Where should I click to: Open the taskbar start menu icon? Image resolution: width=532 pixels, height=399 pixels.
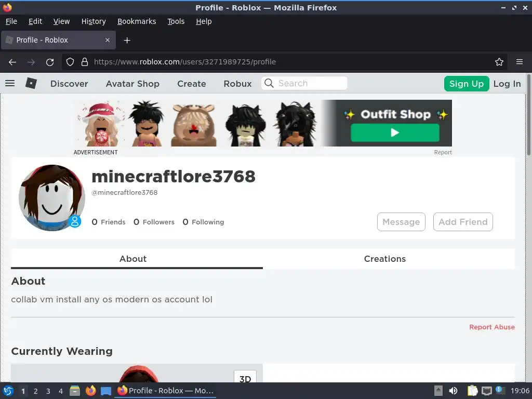pos(8,391)
